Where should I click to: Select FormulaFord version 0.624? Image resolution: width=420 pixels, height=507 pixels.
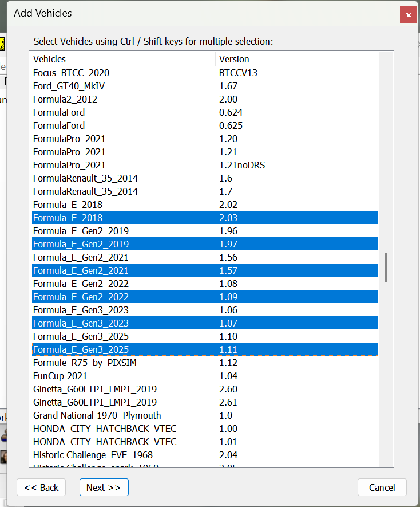(x=205, y=112)
